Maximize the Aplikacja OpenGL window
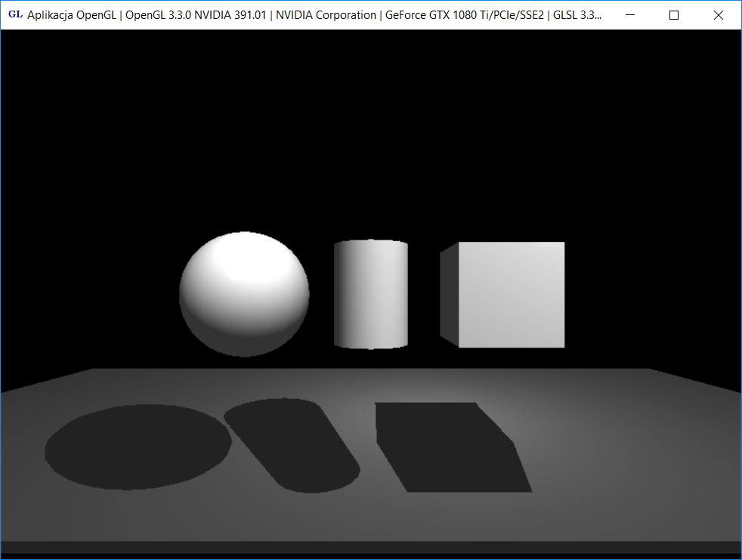The width and height of the screenshot is (742, 560). pyautogui.click(x=675, y=15)
